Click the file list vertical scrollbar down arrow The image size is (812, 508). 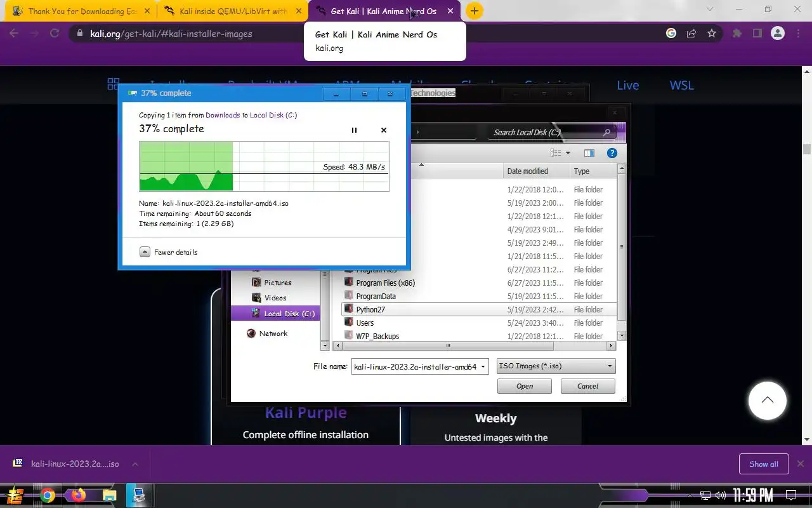(x=622, y=336)
